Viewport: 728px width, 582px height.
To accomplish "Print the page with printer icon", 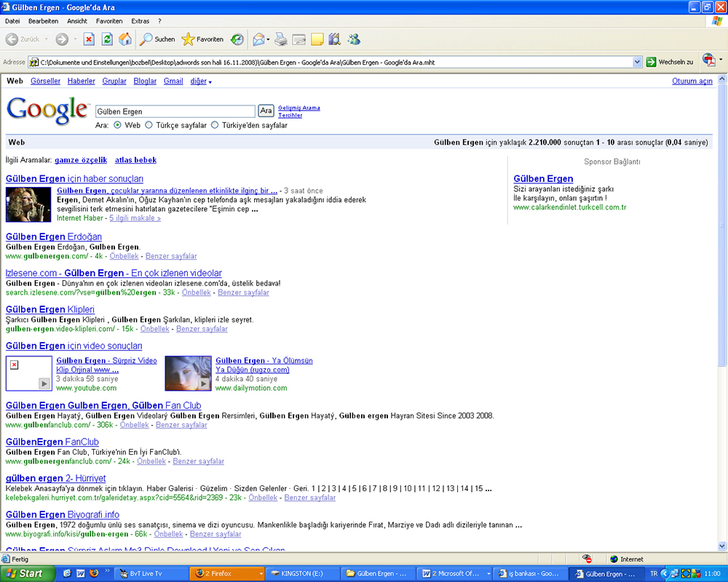I will [281, 39].
